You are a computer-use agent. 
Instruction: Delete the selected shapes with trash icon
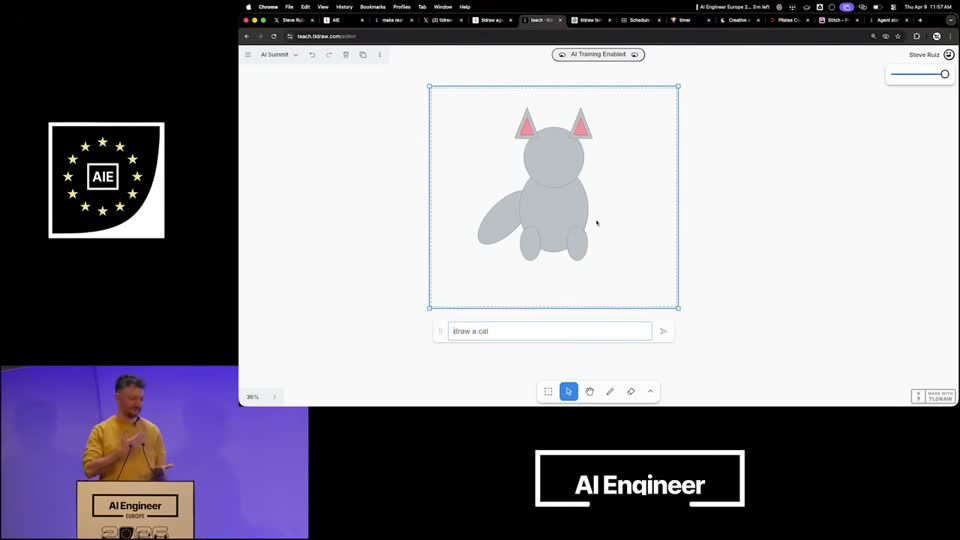pyautogui.click(x=346, y=54)
